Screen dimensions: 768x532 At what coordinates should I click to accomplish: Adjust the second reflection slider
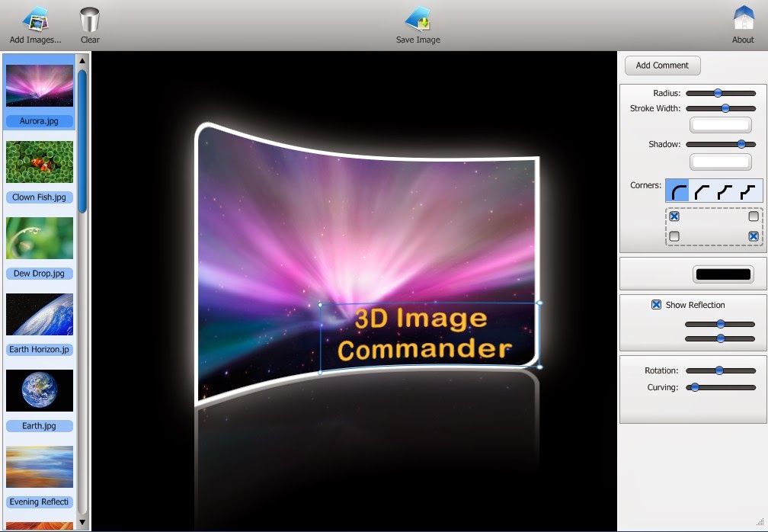(719, 338)
